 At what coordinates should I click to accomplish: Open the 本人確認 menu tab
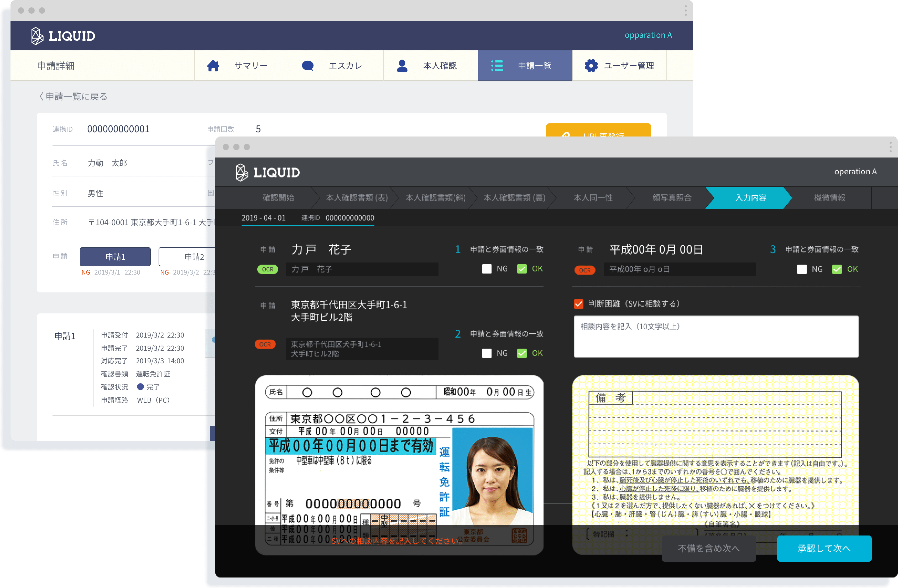(x=431, y=66)
